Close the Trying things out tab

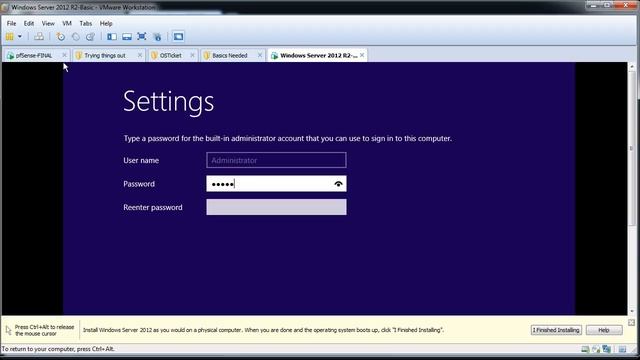pyautogui.click(x=140, y=55)
